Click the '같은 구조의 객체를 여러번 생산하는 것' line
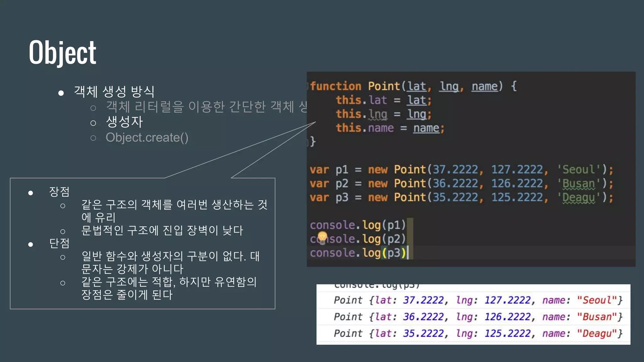The height and width of the screenshot is (362, 644). [x=175, y=205]
